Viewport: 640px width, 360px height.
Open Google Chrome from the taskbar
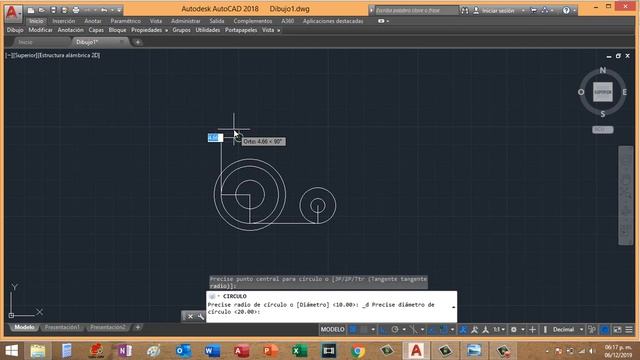358,351
